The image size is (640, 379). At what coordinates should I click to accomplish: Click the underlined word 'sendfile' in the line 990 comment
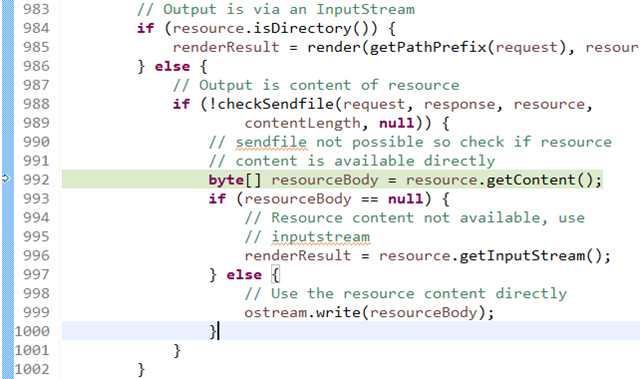pos(271,142)
